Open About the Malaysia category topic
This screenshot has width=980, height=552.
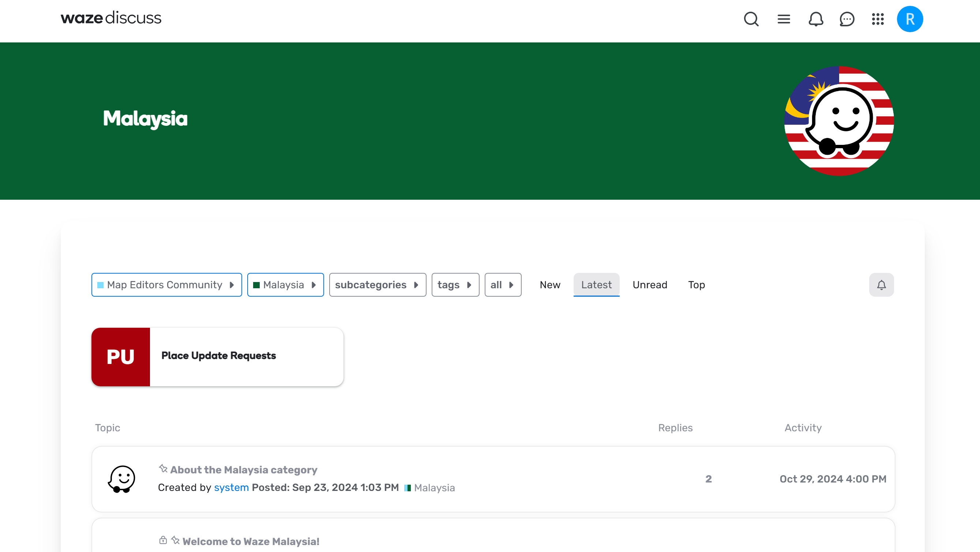click(244, 470)
